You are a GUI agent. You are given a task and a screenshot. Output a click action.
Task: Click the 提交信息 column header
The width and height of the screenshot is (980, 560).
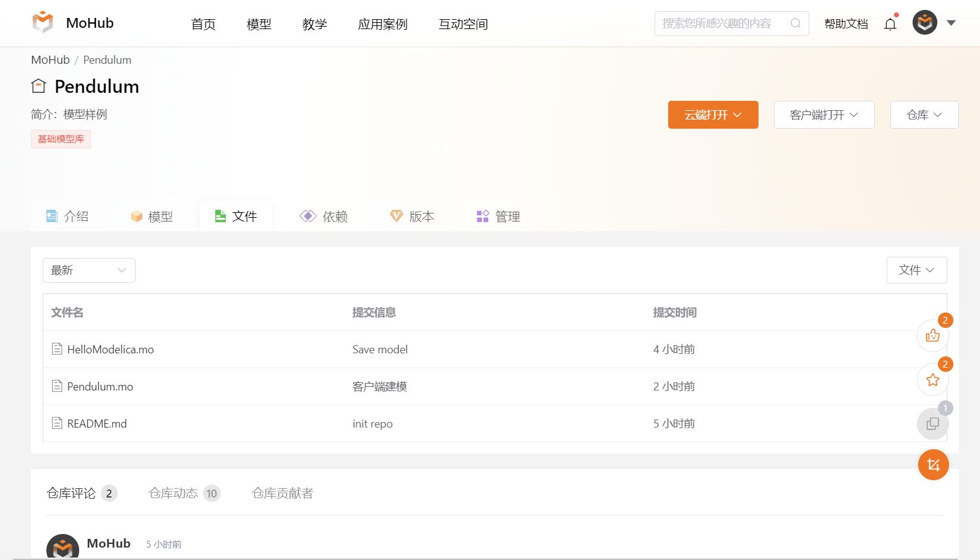(x=374, y=312)
